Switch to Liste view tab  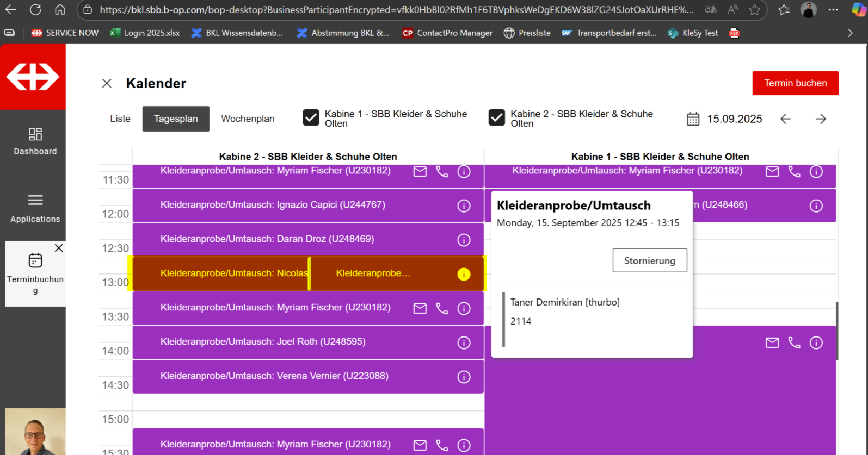pyautogui.click(x=120, y=119)
